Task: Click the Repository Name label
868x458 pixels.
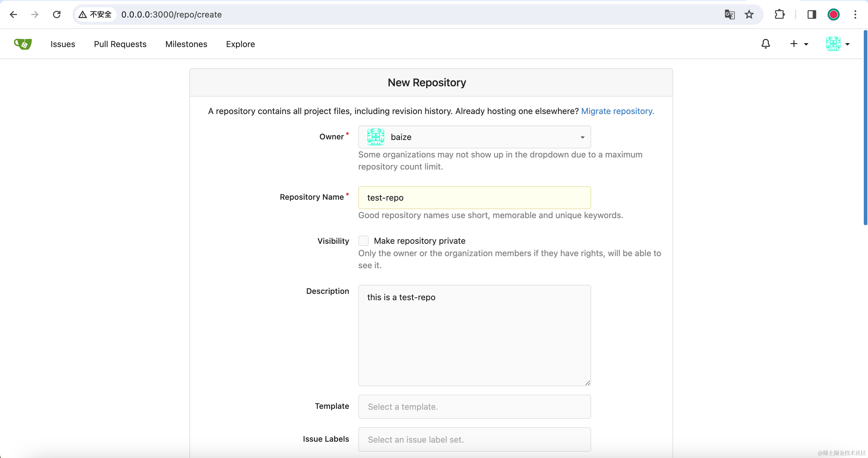Action: point(311,197)
